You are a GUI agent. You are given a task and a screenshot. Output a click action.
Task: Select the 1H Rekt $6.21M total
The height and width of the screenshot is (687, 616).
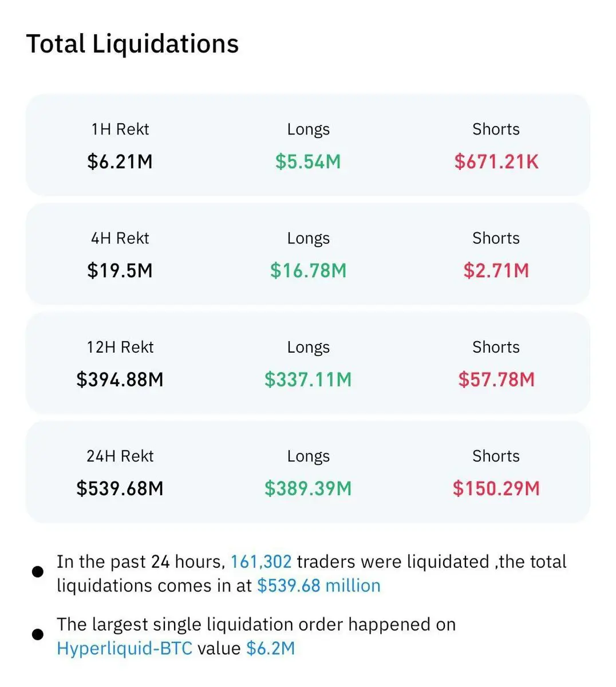(x=120, y=161)
